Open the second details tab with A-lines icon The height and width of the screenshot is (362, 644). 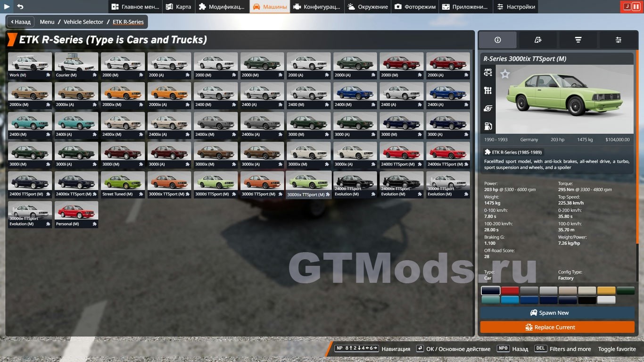click(538, 40)
